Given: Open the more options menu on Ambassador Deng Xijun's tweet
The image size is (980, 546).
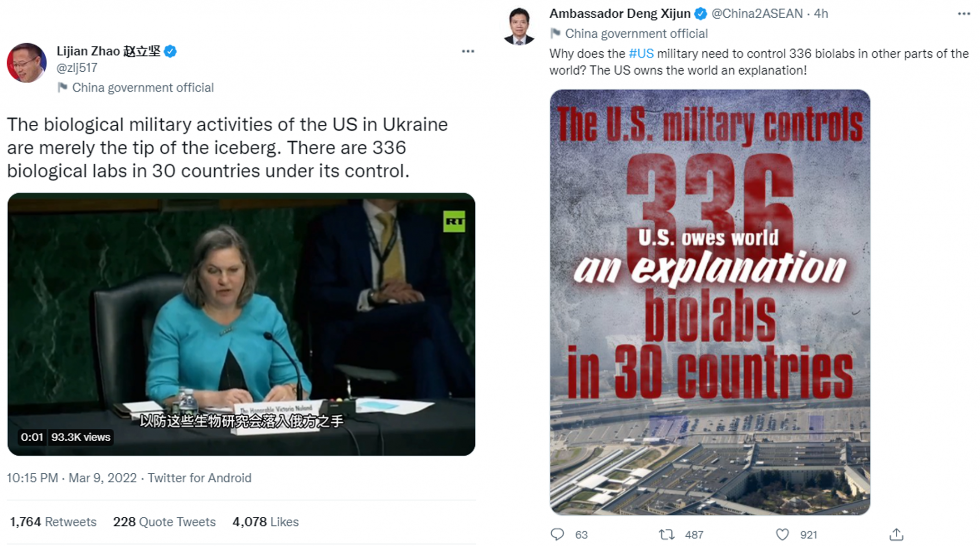Looking at the screenshot, I should [x=964, y=14].
